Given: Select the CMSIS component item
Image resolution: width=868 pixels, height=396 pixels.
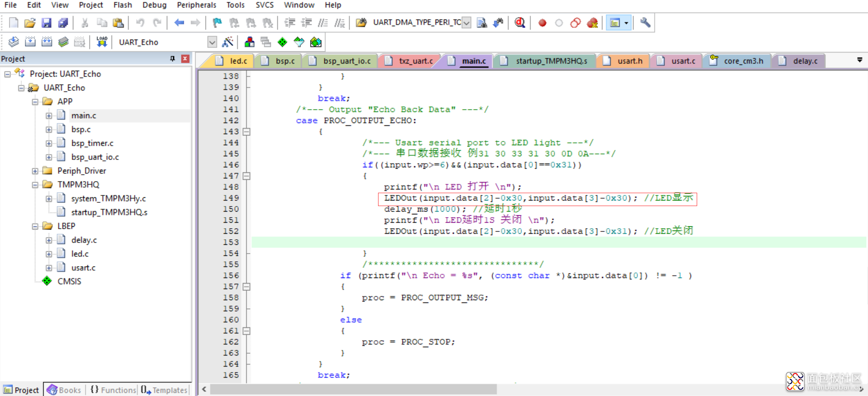Looking at the screenshot, I should click(69, 282).
